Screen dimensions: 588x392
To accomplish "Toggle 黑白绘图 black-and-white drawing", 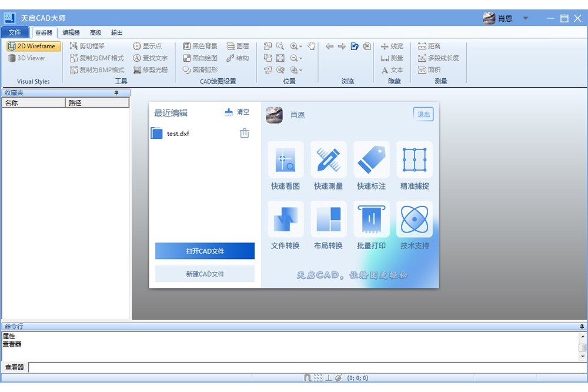I will point(201,58).
